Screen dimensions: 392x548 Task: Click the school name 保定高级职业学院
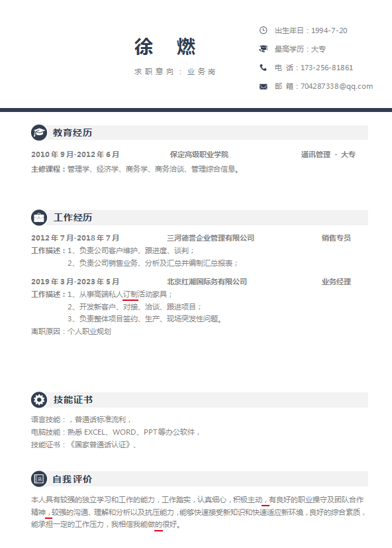coord(199,154)
